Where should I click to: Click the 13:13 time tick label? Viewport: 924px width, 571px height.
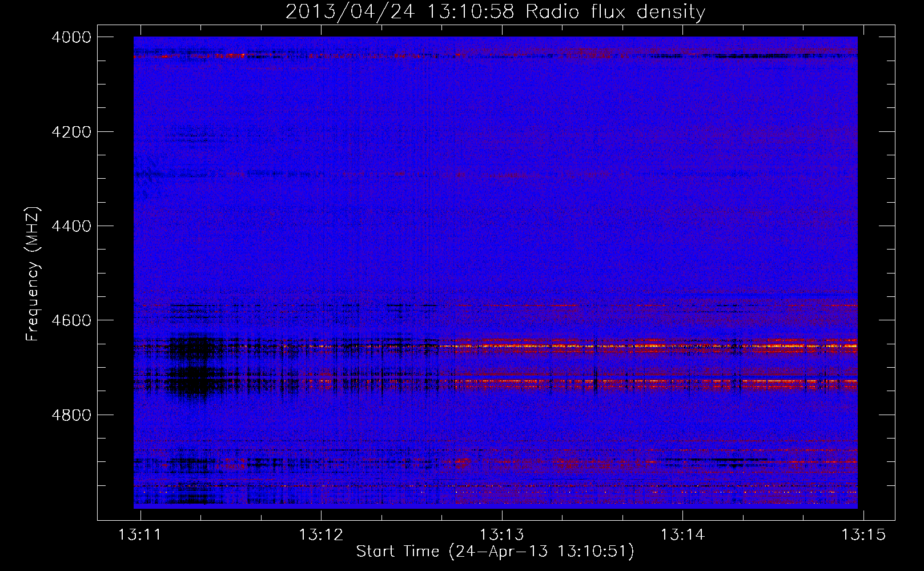click(x=502, y=534)
